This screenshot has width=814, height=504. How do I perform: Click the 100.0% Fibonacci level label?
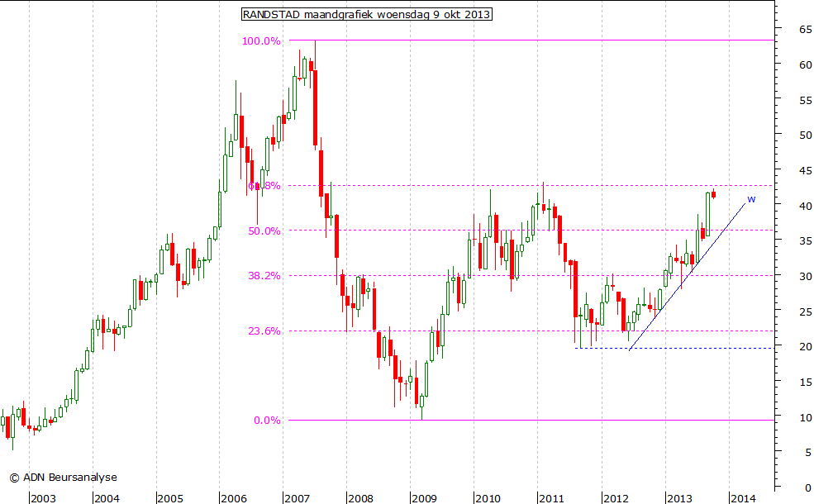pyautogui.click(x=261, y=41)
